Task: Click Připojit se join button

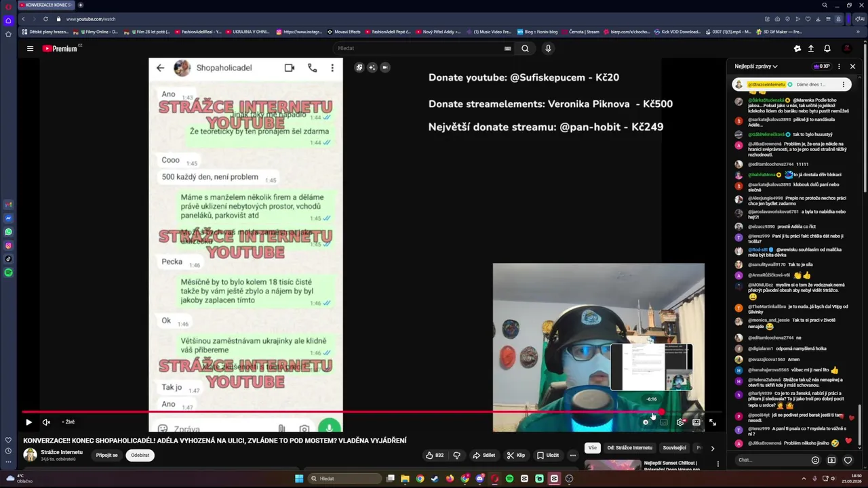Action: tap(106, 455)
